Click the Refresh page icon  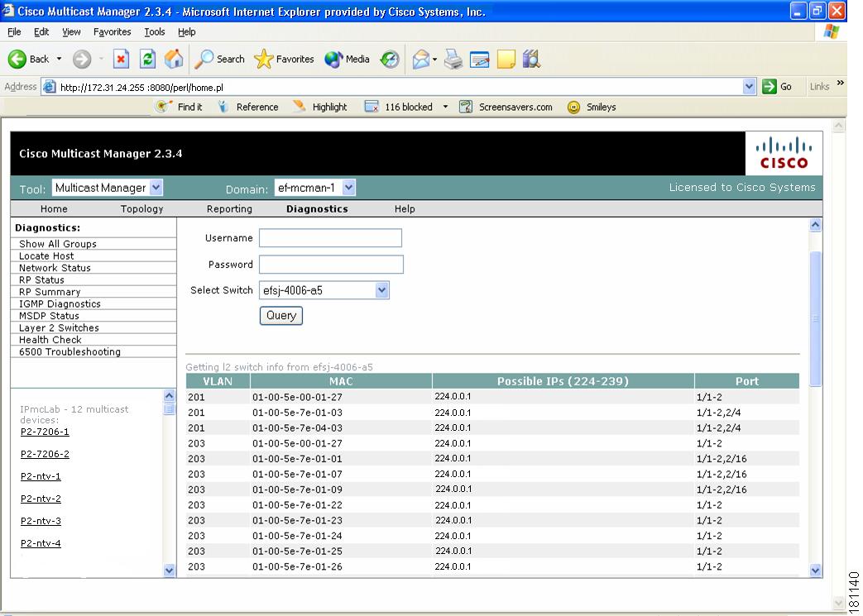coord(147,59)
